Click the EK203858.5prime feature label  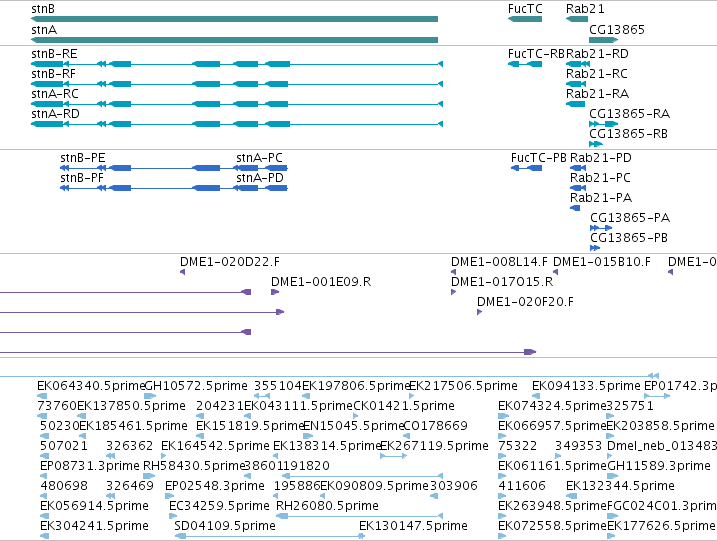(660, 426)
